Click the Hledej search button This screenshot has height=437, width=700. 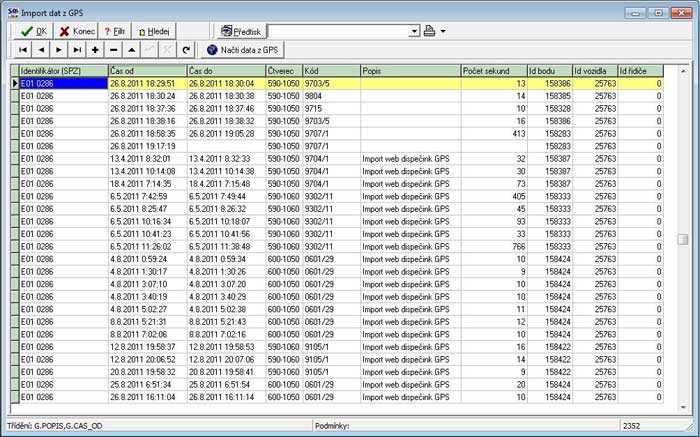pos(154,31)
